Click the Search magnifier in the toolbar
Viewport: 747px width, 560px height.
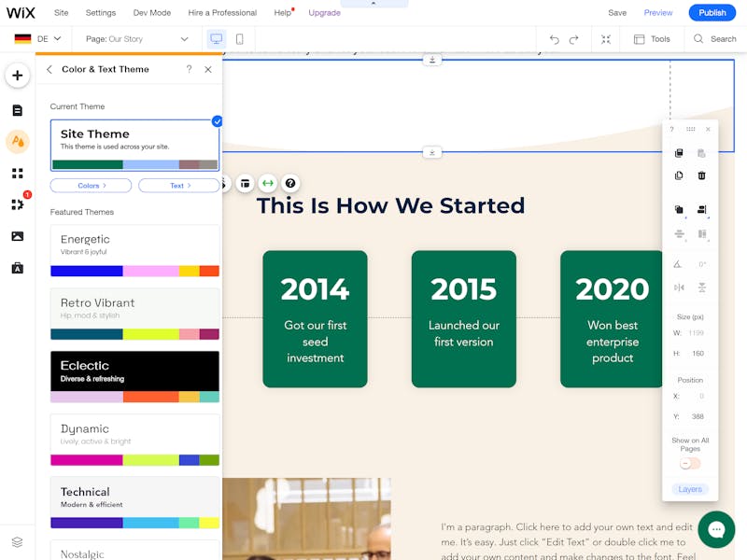[x=698, y=39]
